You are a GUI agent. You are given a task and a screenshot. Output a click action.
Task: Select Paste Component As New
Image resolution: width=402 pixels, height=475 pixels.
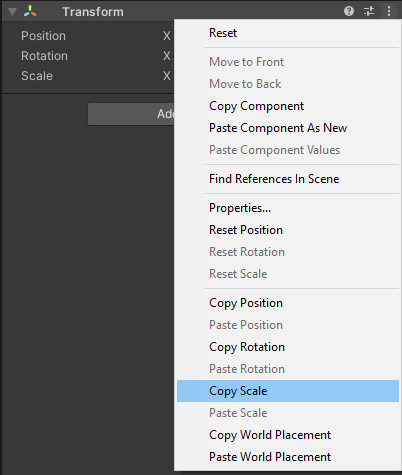[288, 128]
